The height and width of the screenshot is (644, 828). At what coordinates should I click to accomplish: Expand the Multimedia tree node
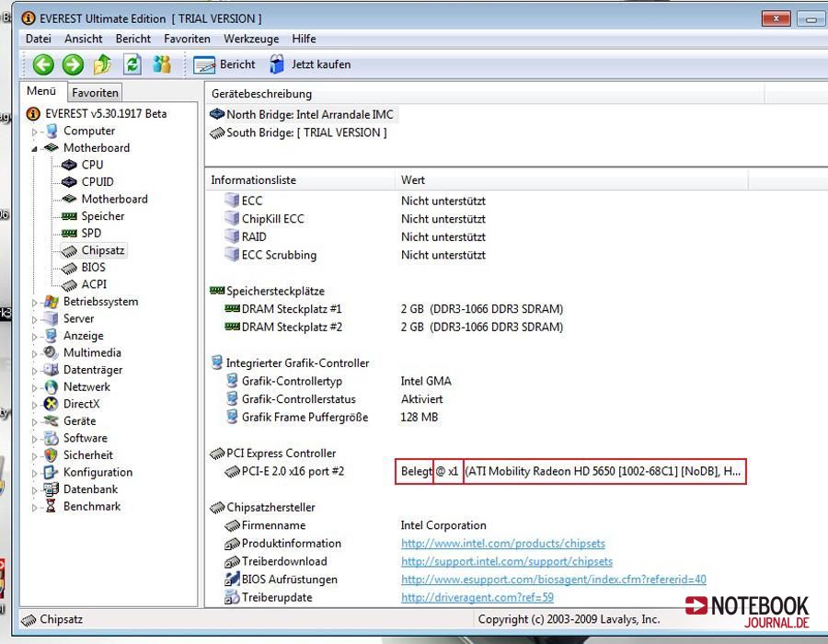pyautogui.click(x=35, y=353)
